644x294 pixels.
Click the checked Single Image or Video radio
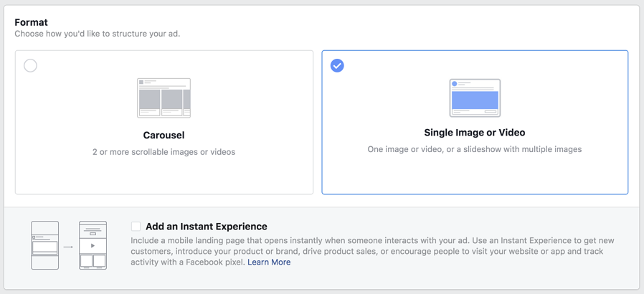(x=337, y=65)
